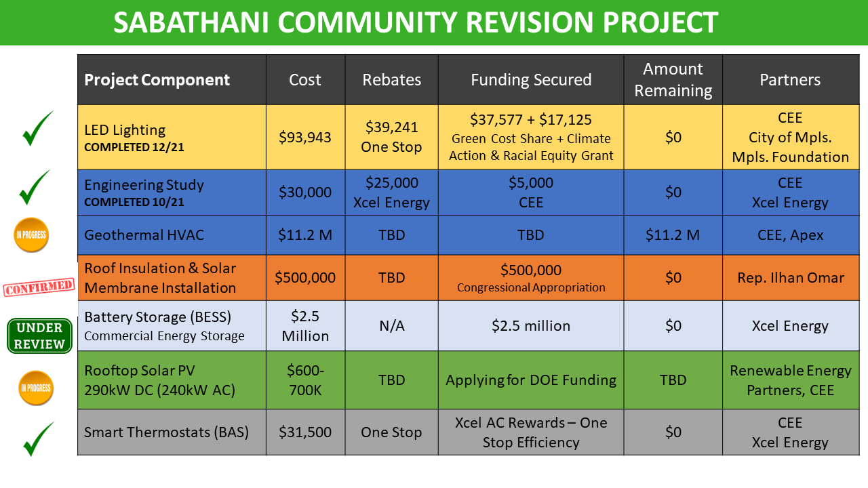Click the CONFIRMED stamp beside Roof Insulation
Image resolution: width=868 pixels, height=488 pixels.
39,287
